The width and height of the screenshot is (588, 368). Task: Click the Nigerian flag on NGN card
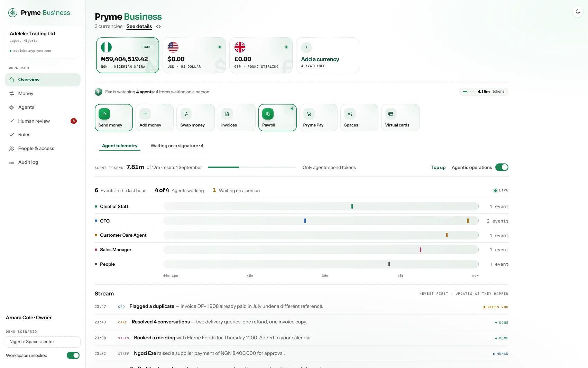coord(106,47)
